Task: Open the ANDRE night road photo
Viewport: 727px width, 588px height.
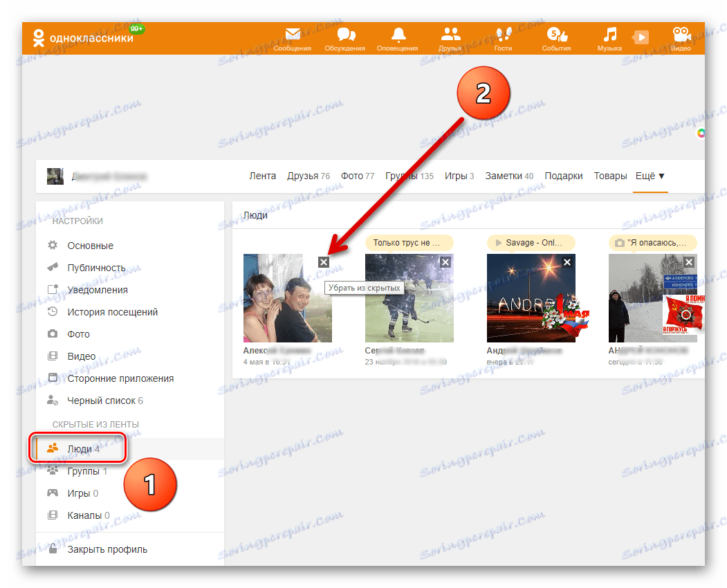Action: (x=531, y=297)
